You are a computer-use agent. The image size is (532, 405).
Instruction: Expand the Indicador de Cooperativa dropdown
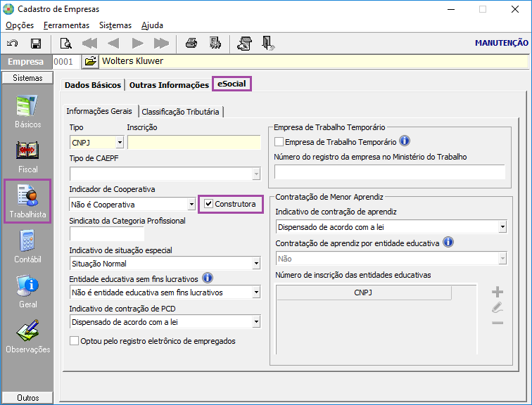tap(191, 205)
